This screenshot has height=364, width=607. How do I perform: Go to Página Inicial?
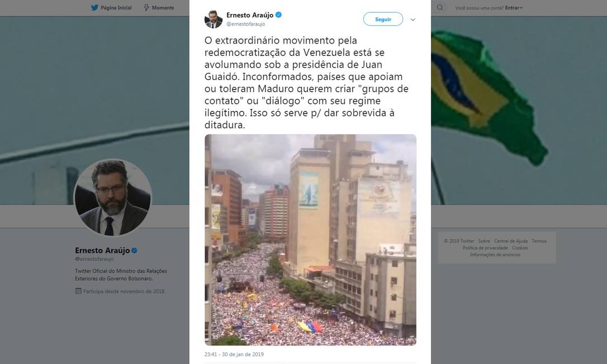pos(116,7)
